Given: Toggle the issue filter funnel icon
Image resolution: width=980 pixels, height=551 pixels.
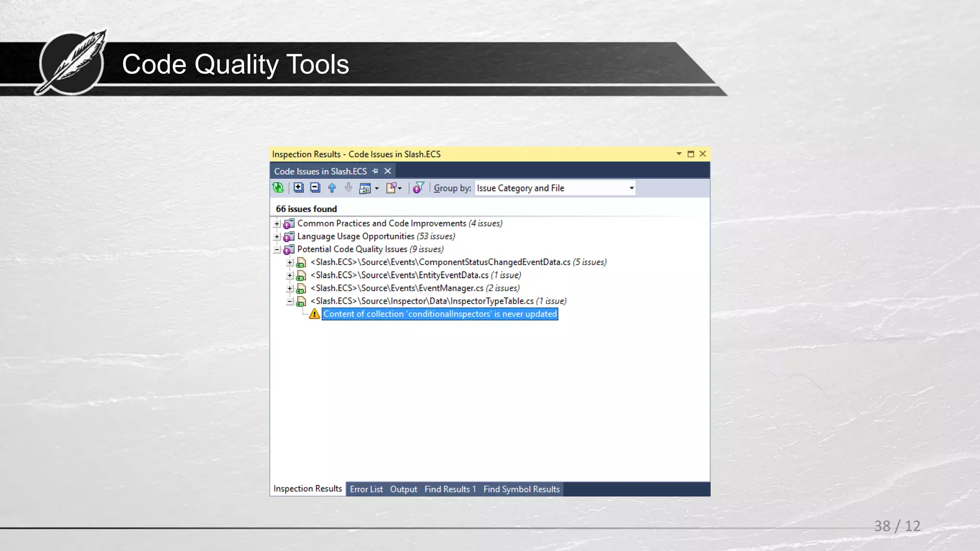Looking at the screenshot, I should pyautogui.click(x=418, y=188).
